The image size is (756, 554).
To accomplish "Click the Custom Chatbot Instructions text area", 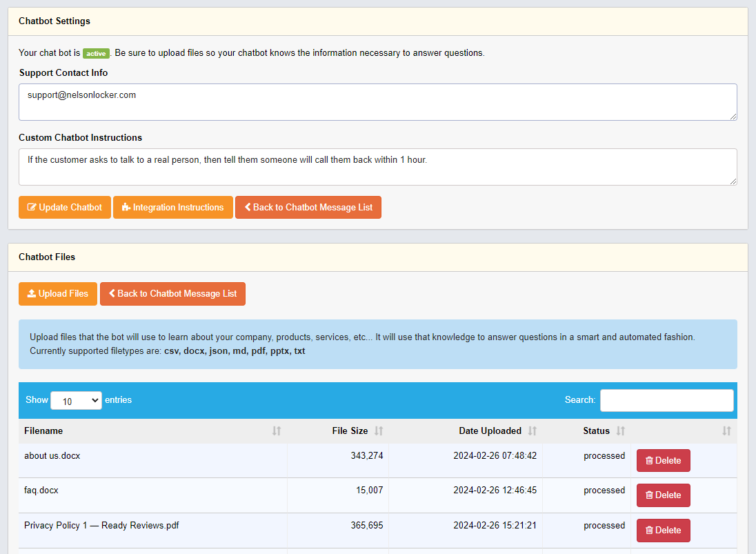I will point(378,166).
